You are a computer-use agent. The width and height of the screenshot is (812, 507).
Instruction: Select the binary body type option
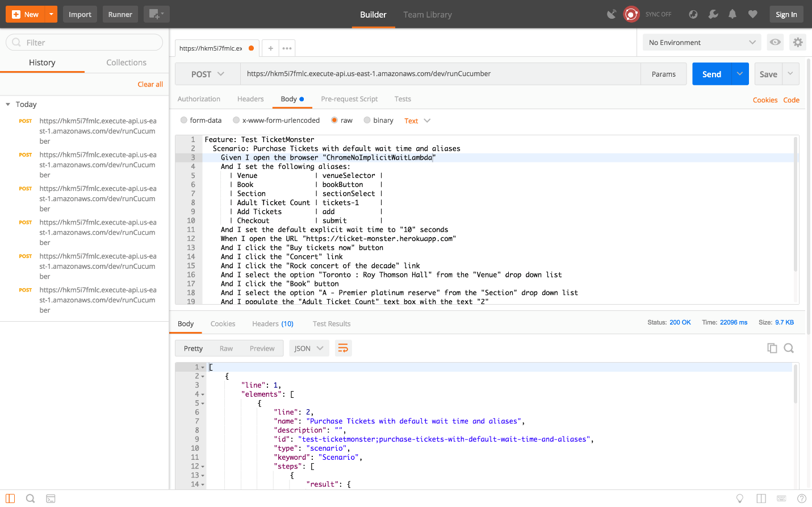367,120
